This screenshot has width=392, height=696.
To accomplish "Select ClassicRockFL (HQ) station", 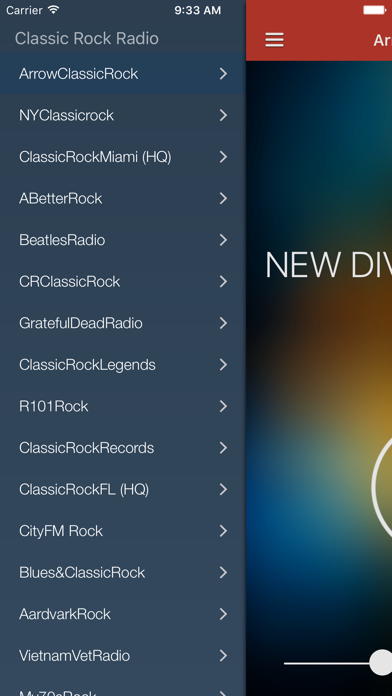I will [x=123, y=489].
